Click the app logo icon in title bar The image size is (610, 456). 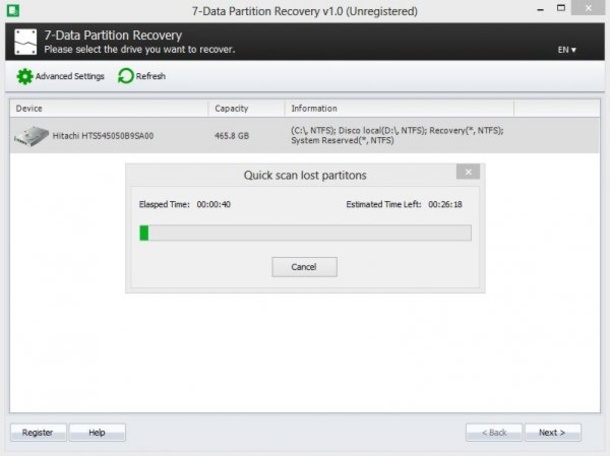pos(13,10)
